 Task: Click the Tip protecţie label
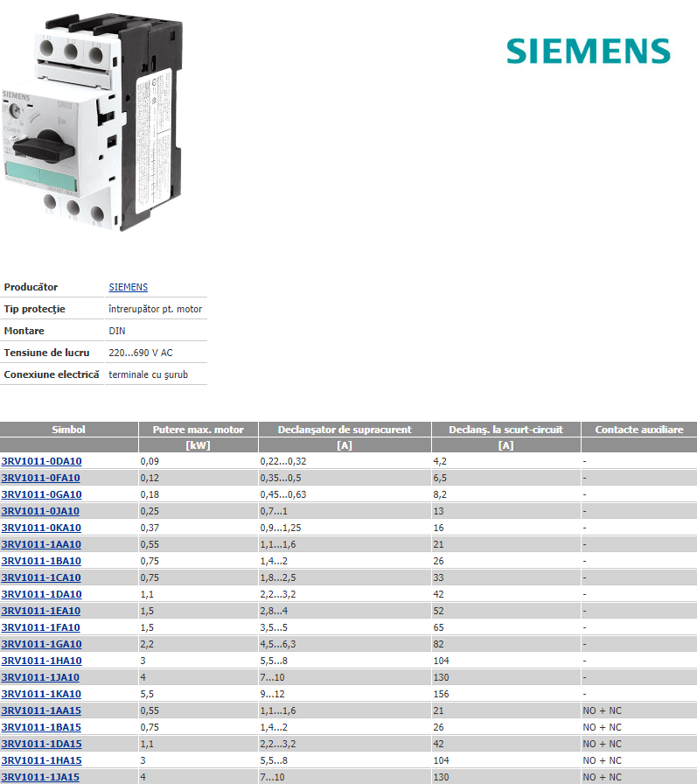click(x=34, y=309)
